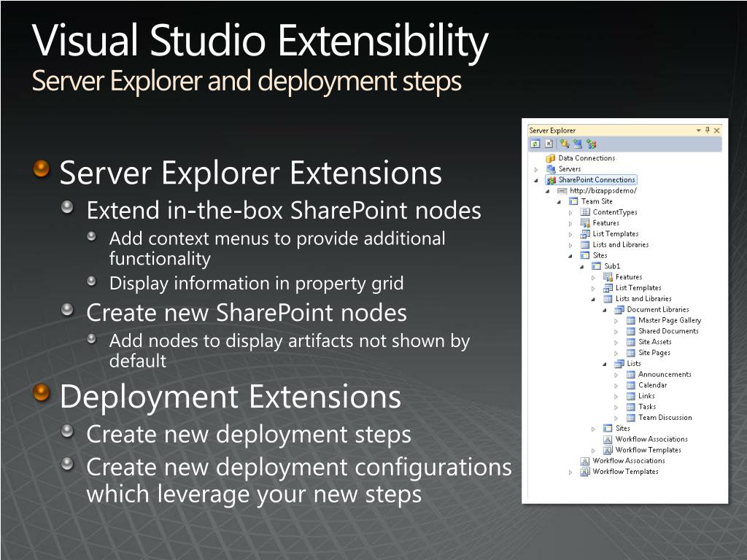Click the Servers node icon

[x=551, y=169]
